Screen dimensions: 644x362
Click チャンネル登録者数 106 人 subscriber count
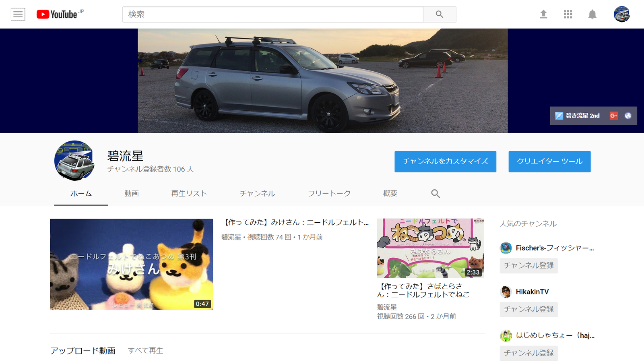[x=151, y=169]
